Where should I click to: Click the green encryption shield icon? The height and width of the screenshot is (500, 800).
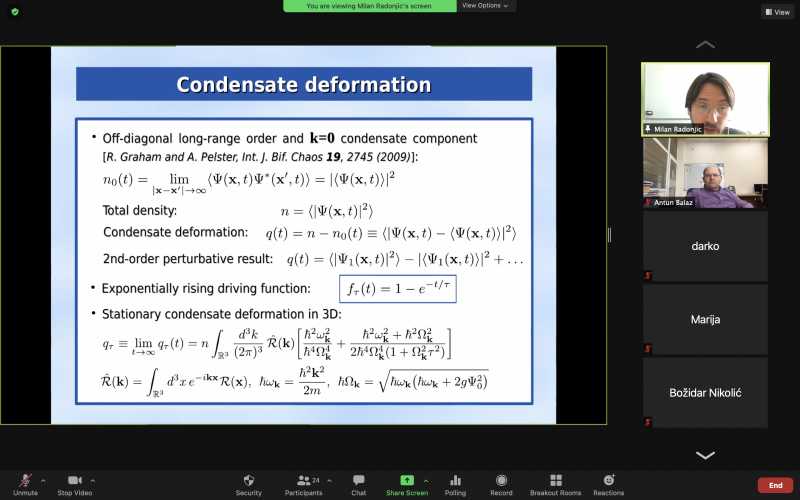(14, 12)
